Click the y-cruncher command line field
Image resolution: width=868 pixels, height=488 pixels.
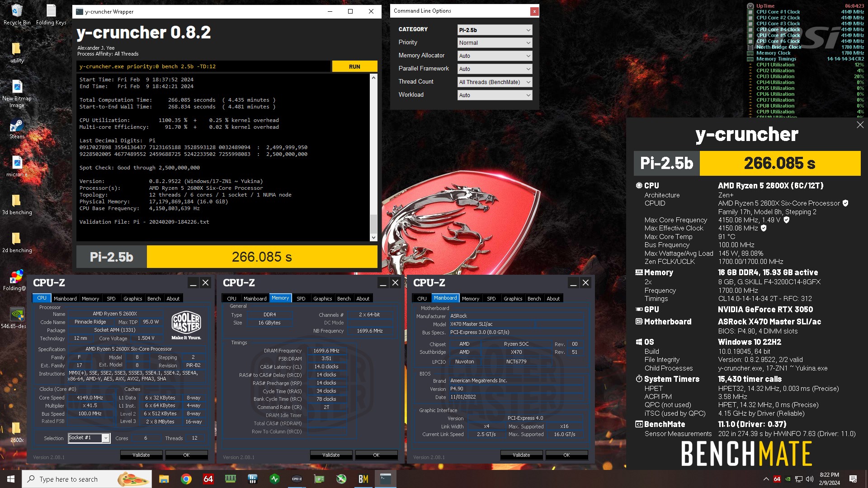tap(203, 66)
